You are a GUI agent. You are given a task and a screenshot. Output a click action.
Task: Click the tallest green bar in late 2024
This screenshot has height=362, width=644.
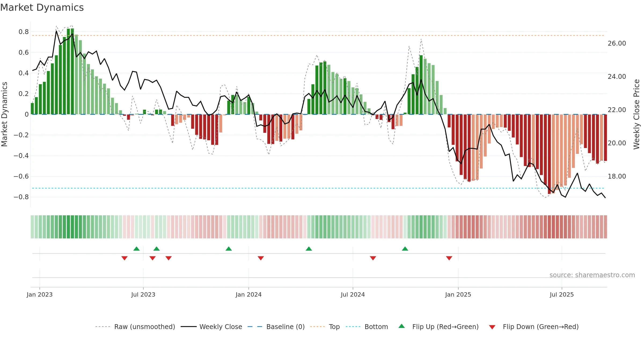pos(421,85)
